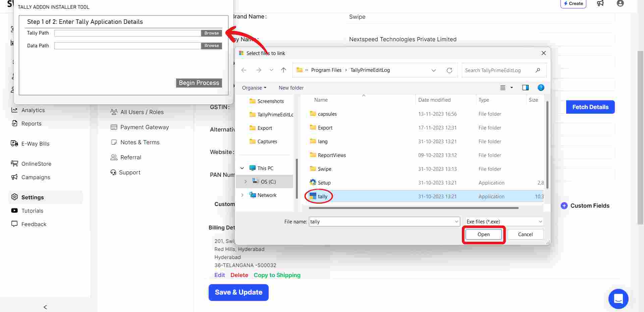Open the view options dropdown arrow
644x312 pixels.
click(512, 88)
